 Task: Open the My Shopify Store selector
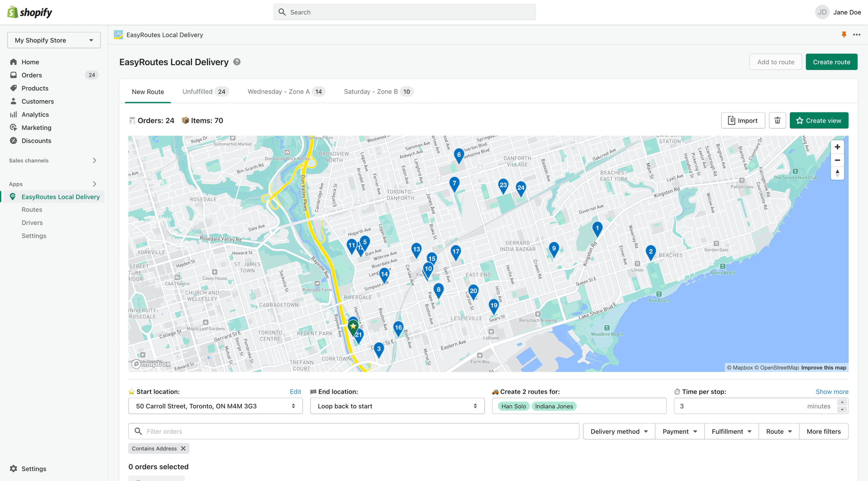pos(54,40)
